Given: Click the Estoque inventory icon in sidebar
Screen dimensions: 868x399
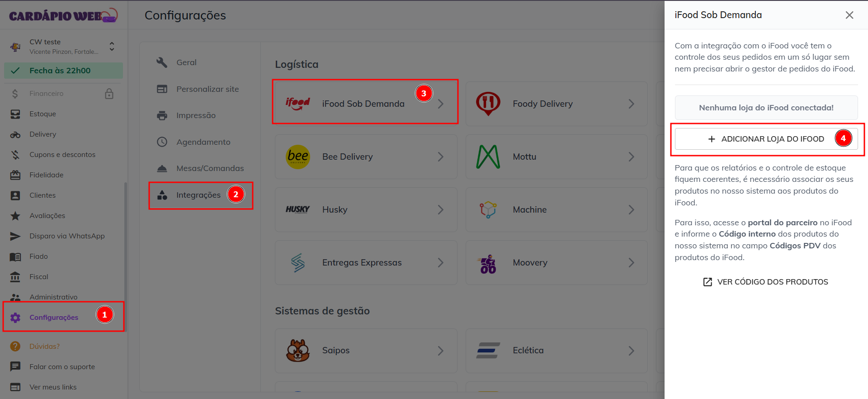Looking at the screenshot, I should tap(15, 114).
